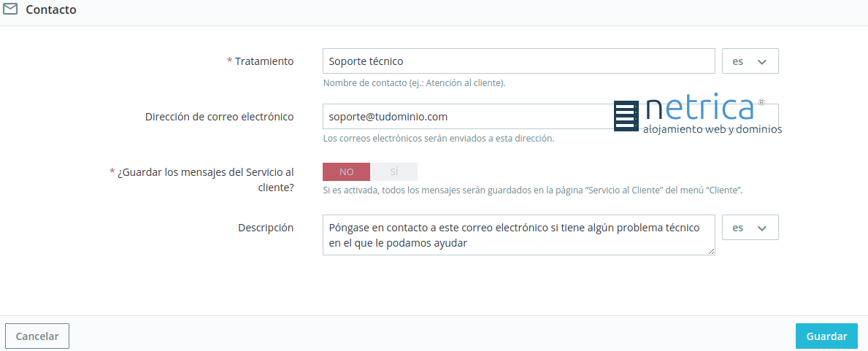Click the Cancelar button
Viewport: 868px width, 351px height.
pyautogui.click(x=37, y=336)
